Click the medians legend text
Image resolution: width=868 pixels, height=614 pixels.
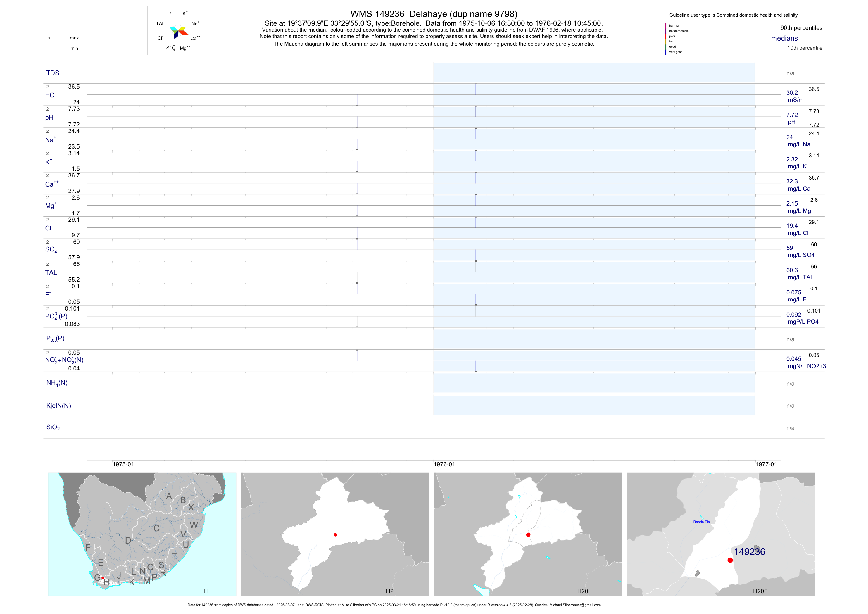click(x=784, y=38)
